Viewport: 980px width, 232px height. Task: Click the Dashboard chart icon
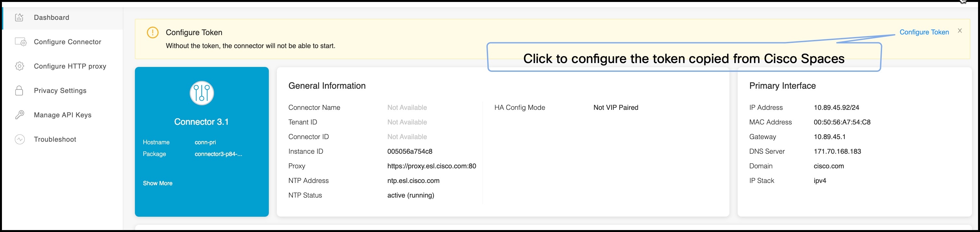[x=19, y=18]
